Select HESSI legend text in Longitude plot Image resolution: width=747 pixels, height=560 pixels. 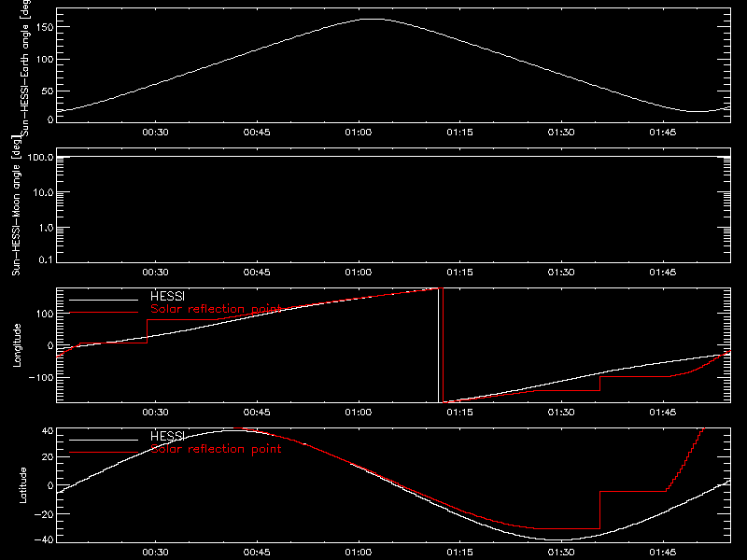[x=167, y=296]
